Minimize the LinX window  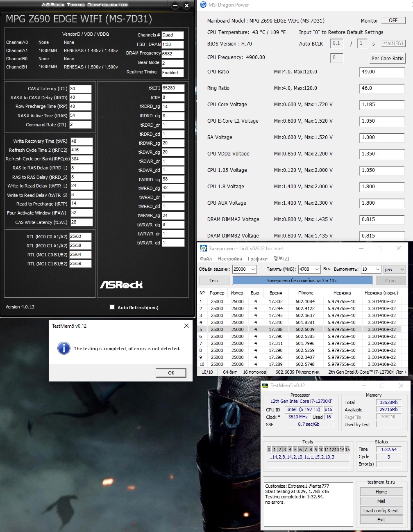361,248
